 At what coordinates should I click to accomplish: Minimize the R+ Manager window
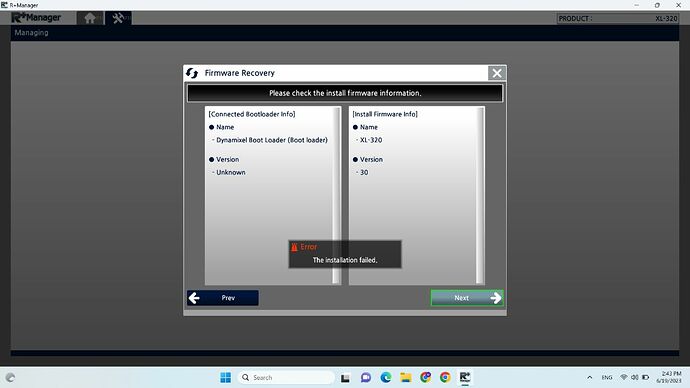click(636, 5)
